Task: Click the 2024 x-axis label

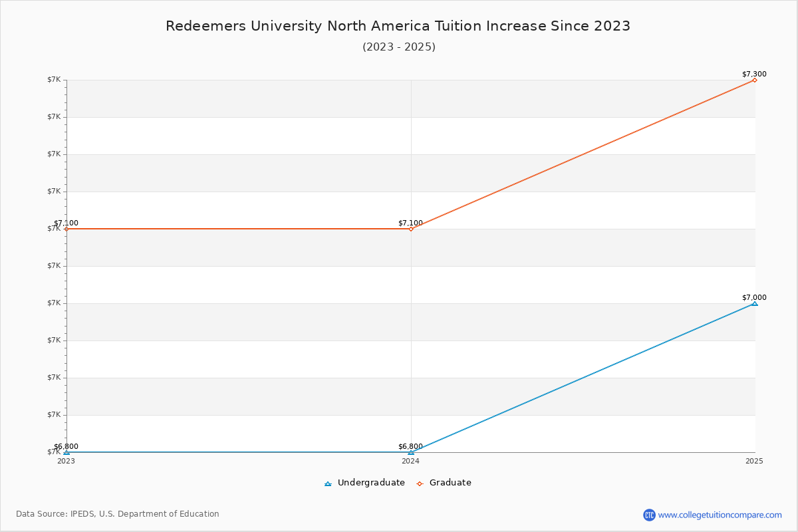Action: pyautogui.click(x=411, y=461)
